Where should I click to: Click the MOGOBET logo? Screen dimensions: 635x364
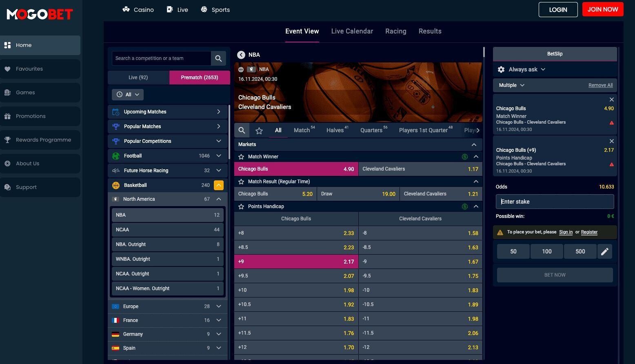(x=40, y=14)
